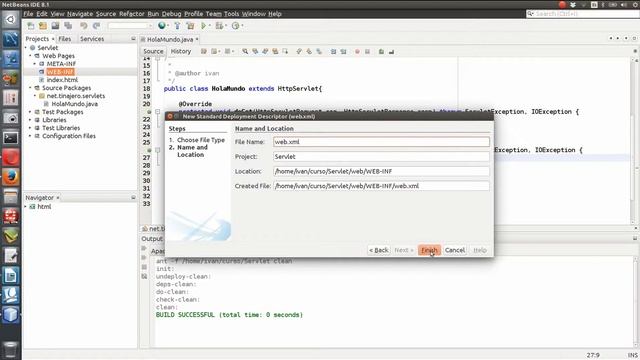Open the Refactor menu
This screenshot has height=360, width=640.
click(x=131, y=14)
